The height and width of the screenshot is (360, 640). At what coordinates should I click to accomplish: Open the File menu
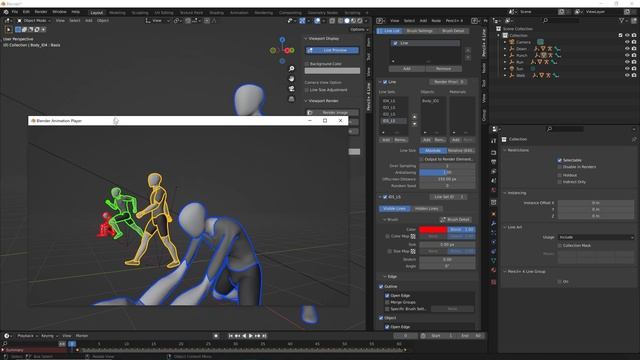[15, 12]
